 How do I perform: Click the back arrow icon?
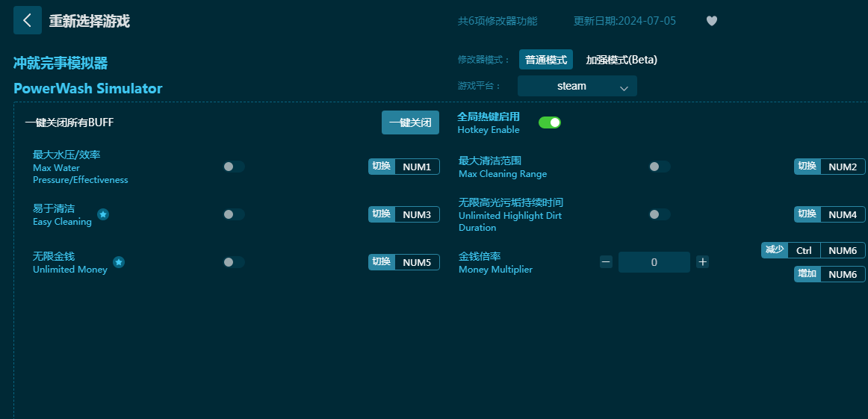click(27, 20)
